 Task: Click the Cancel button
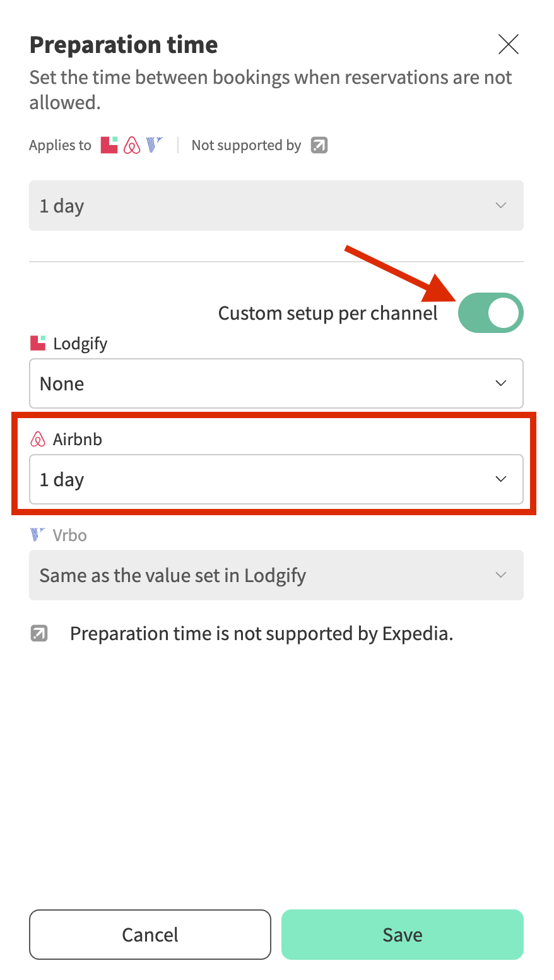[150, 935]
